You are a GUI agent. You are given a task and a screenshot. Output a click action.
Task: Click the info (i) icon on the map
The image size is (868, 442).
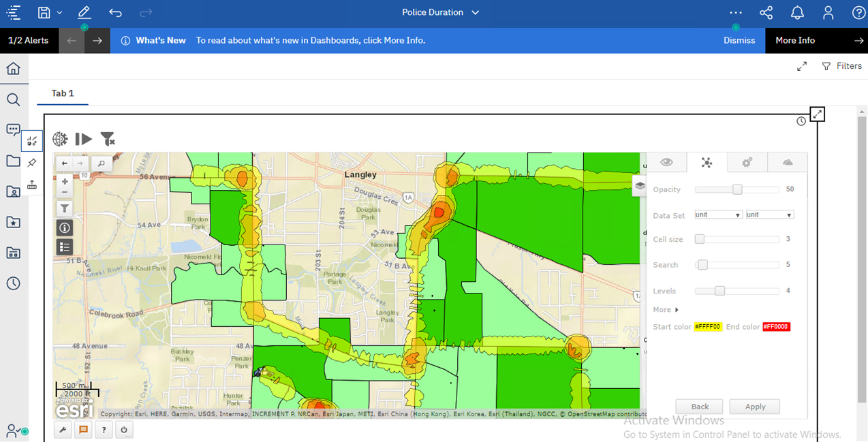64,227
